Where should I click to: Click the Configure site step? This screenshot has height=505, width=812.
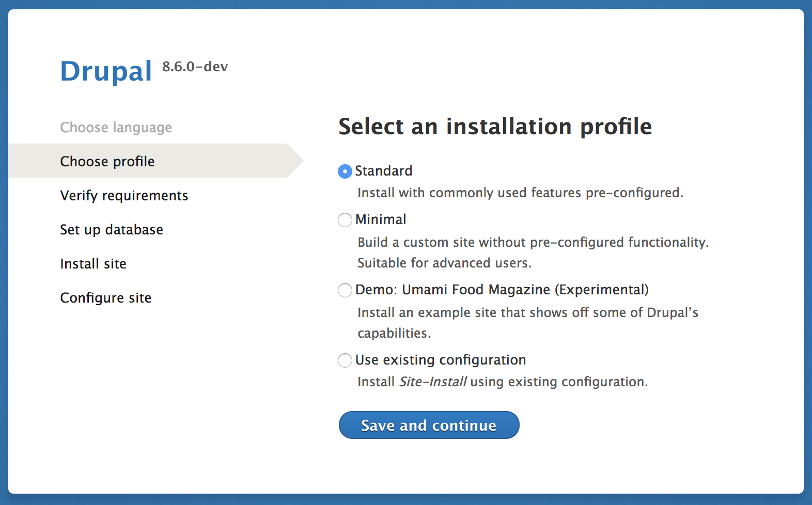coord(106,298)
